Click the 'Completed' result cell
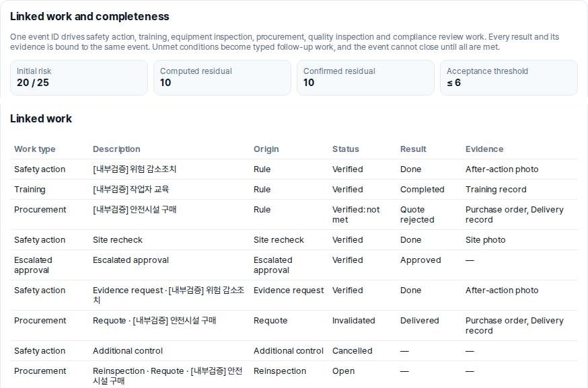The image size is (588, 388). 422,190
